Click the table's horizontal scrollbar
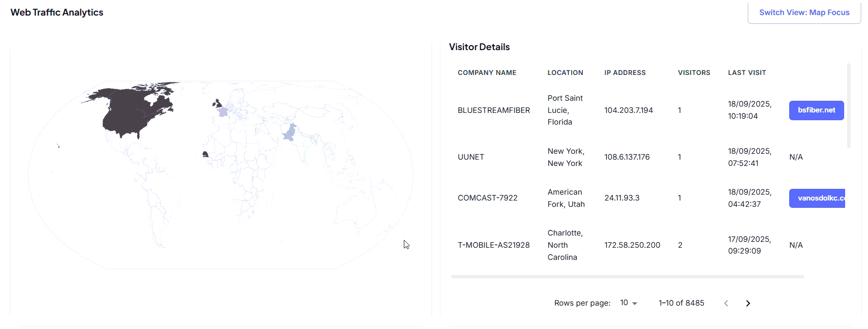 coord(627,276)
